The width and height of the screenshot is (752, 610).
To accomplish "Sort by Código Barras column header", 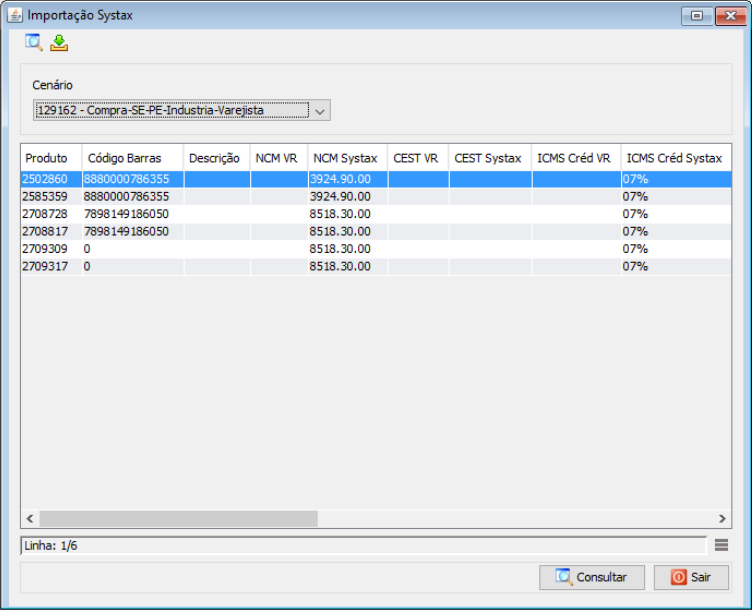I will [x=132, y=158].
